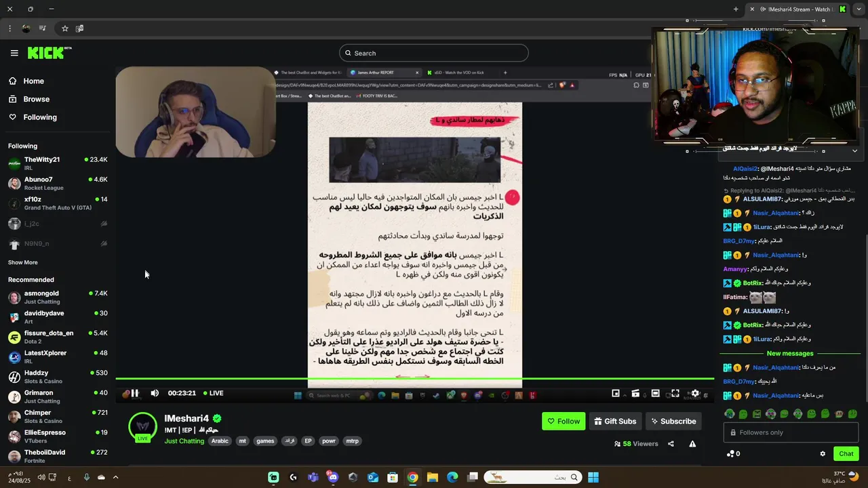Open Chimper recommended channel
This screenshot has width=868, height=488.
tap(58, 416)
